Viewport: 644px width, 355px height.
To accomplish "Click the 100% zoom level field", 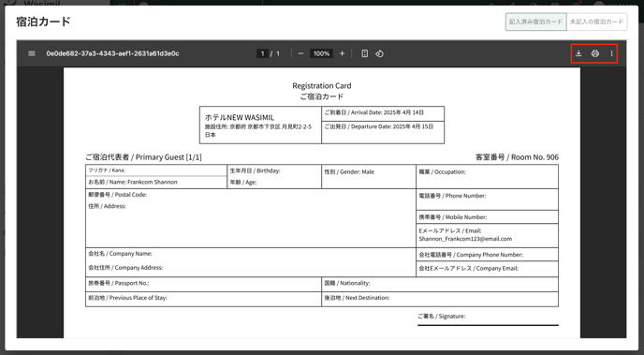I will pos(321,53).
